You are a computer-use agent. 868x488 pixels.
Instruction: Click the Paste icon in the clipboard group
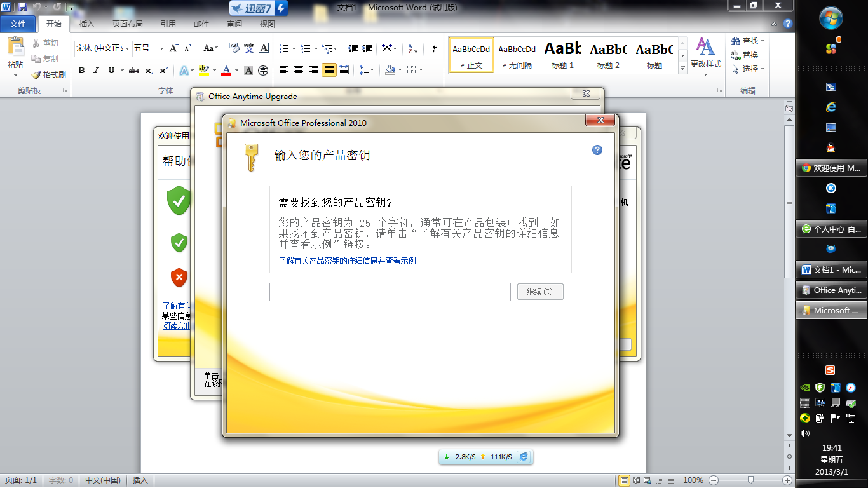15,46
